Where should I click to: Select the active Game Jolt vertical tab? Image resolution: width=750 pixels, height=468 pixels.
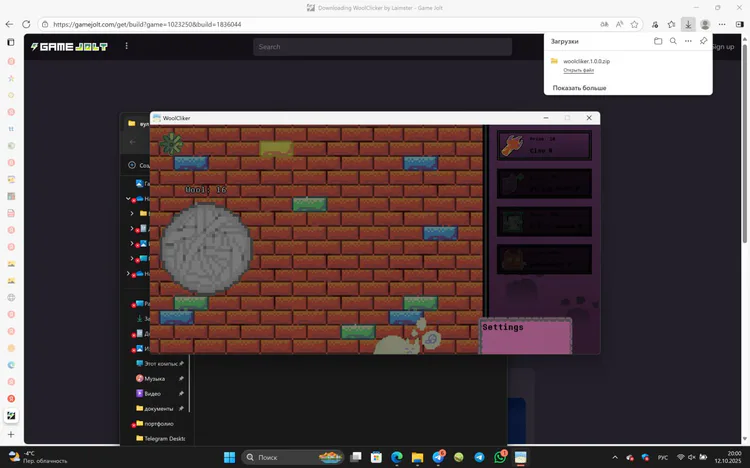click(x=11, y=415)
